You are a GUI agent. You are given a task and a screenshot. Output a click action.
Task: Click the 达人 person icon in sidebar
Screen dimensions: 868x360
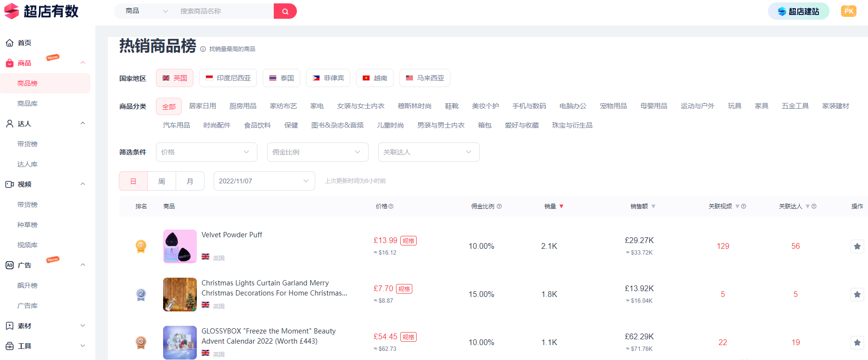[x=10, y=124]
